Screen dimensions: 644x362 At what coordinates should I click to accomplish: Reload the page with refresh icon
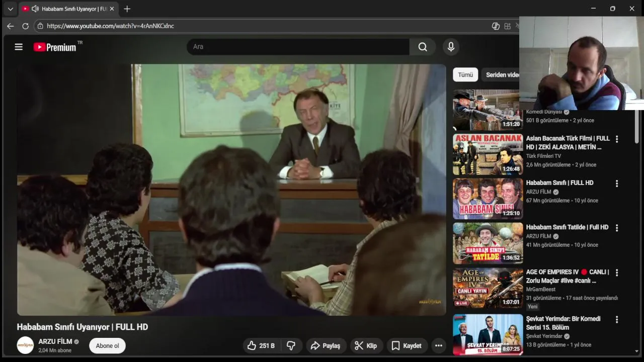(x=25, y=26)
